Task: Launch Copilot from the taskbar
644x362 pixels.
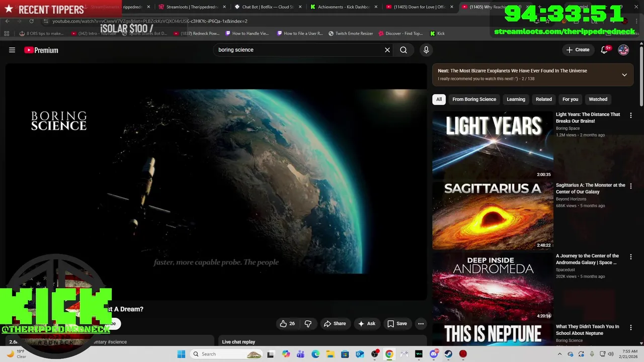Action: pyautogui.click(x=286, y=354)
